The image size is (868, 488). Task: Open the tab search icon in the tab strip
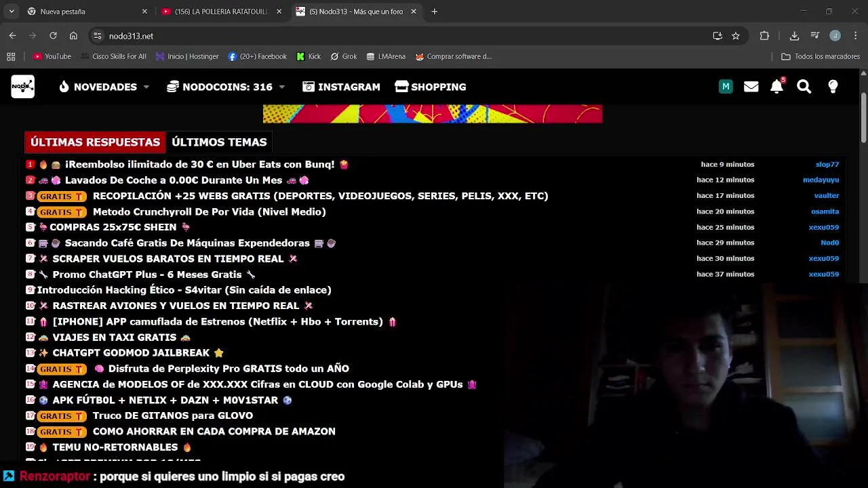(x=11, y=12)
